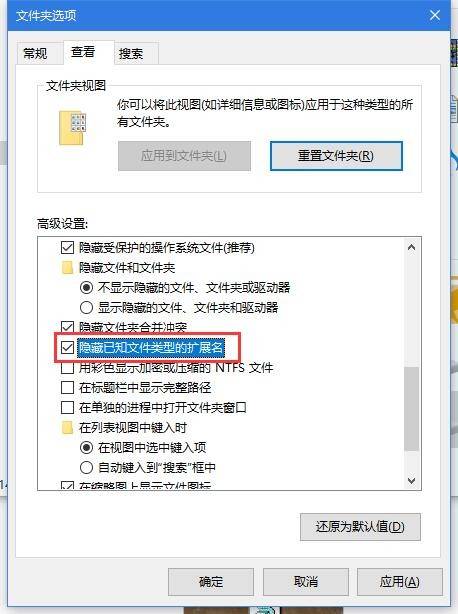Click the advanced settings scrollbar thumb
This screenshot has width=458, height=614.
(x=411, y=409)
